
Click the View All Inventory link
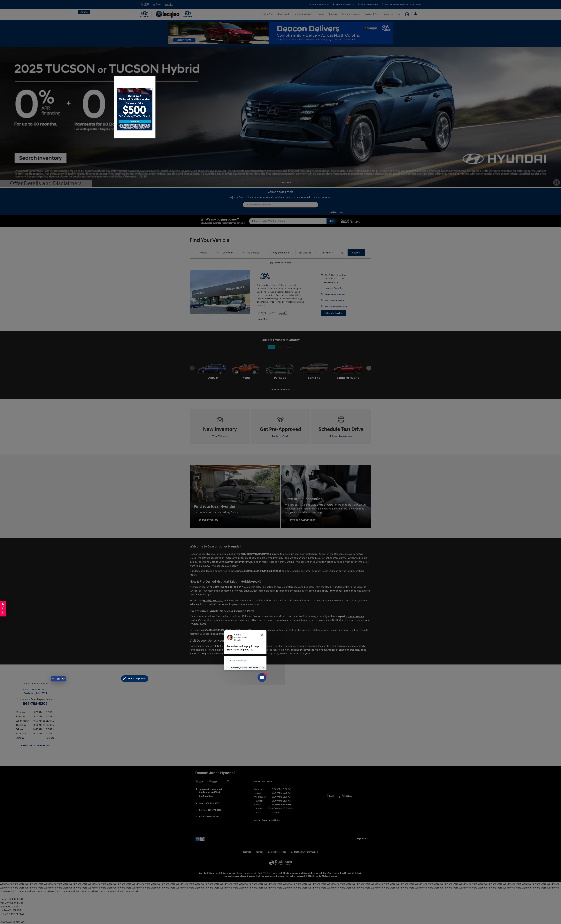pos(280,390)
